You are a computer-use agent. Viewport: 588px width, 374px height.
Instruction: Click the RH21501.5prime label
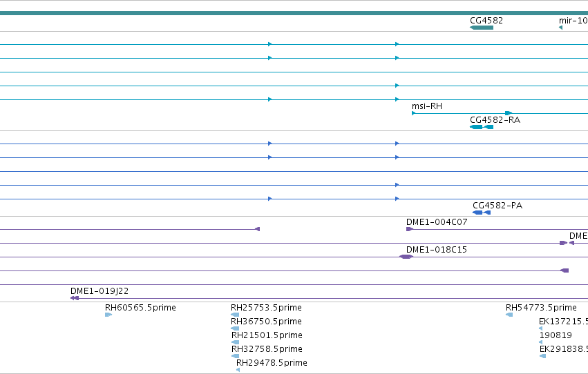[x=267, y=335]
